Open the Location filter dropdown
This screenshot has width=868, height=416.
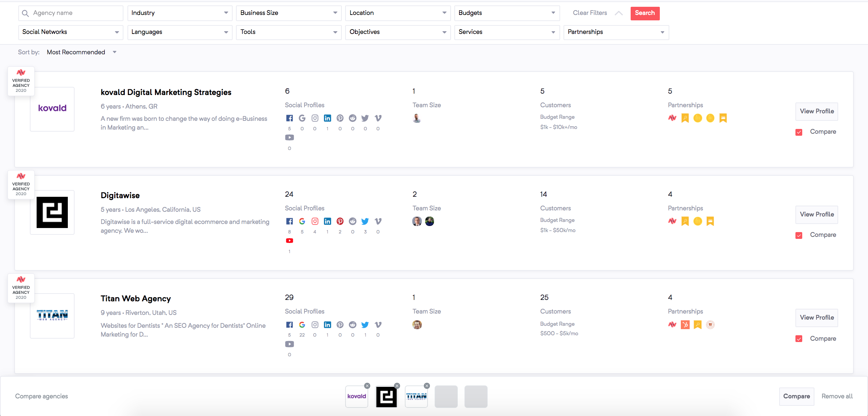click(398, 13)
